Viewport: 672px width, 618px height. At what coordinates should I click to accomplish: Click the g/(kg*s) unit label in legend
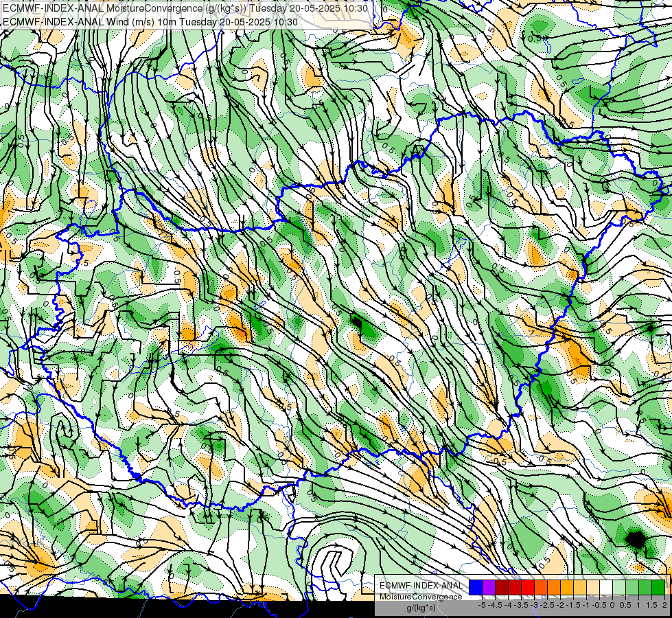(421, 608)
